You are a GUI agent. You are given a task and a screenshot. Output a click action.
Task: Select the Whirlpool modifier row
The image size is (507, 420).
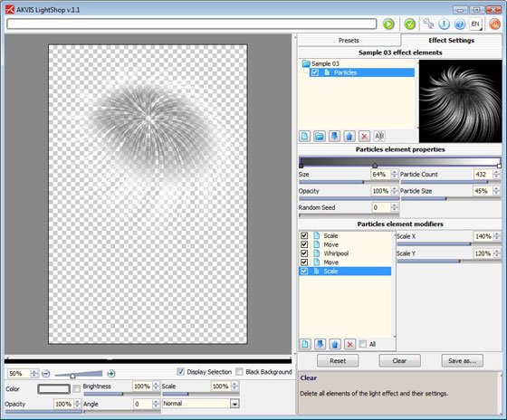point(345,253)
